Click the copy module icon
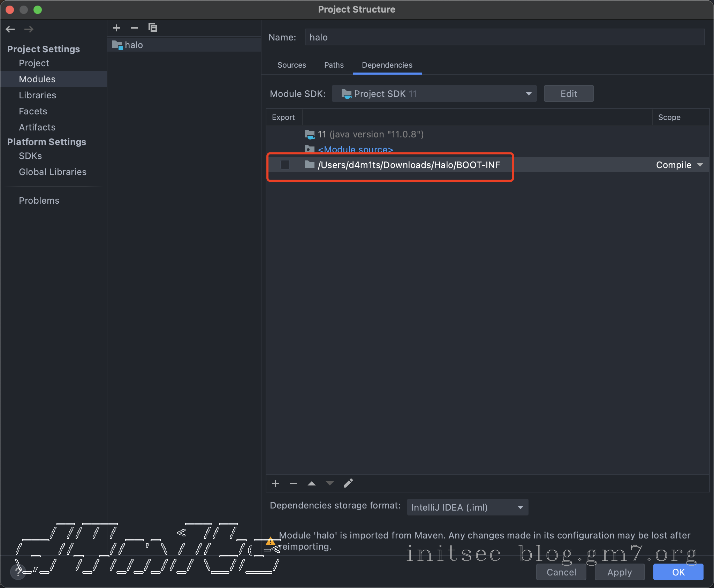 (152, 28)
